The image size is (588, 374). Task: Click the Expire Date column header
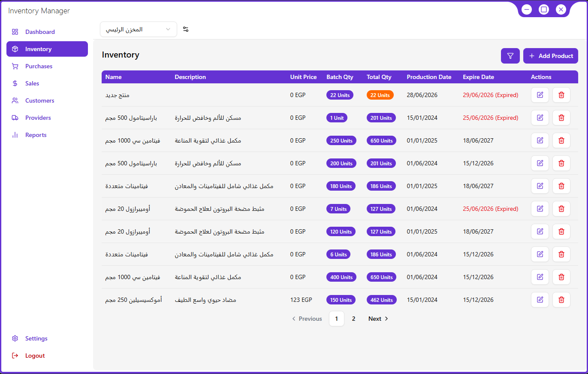pos(479,77)
